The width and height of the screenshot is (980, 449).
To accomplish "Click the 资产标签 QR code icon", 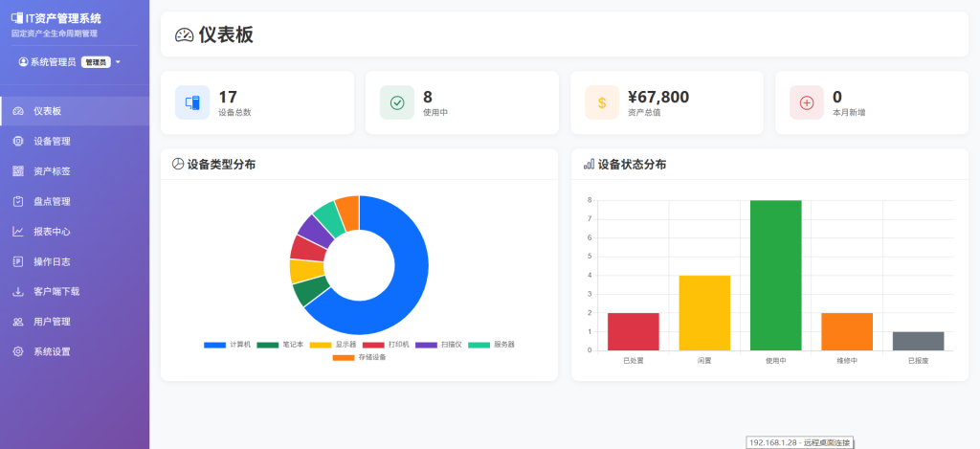I will (x=18, y=171).
